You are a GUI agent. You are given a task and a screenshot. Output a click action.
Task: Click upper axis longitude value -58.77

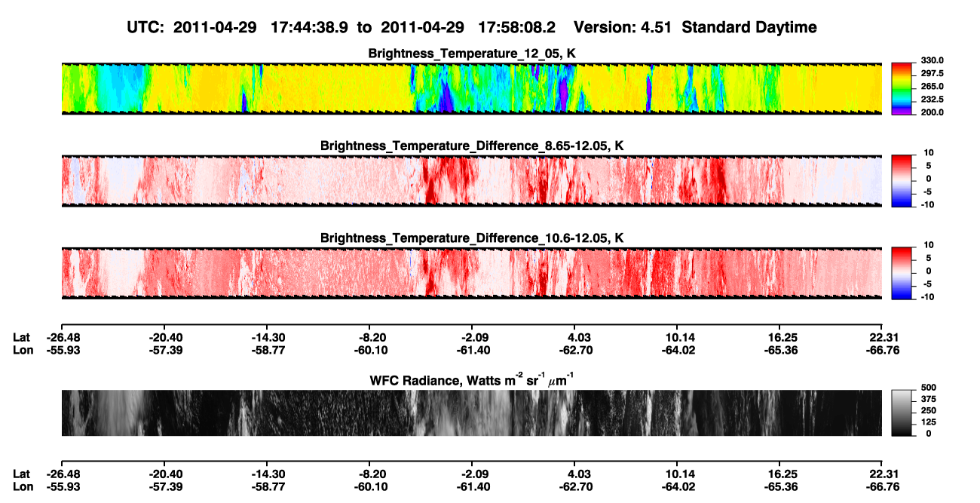(267, 350)
